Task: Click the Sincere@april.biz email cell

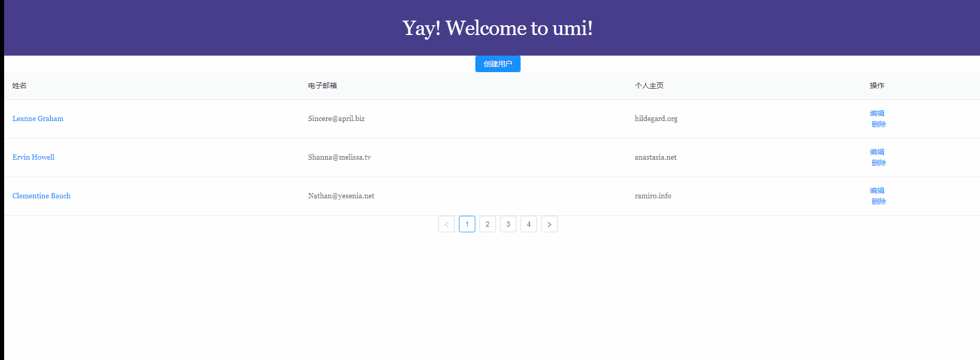Action: pyautogui.click(x=336, y=118)
